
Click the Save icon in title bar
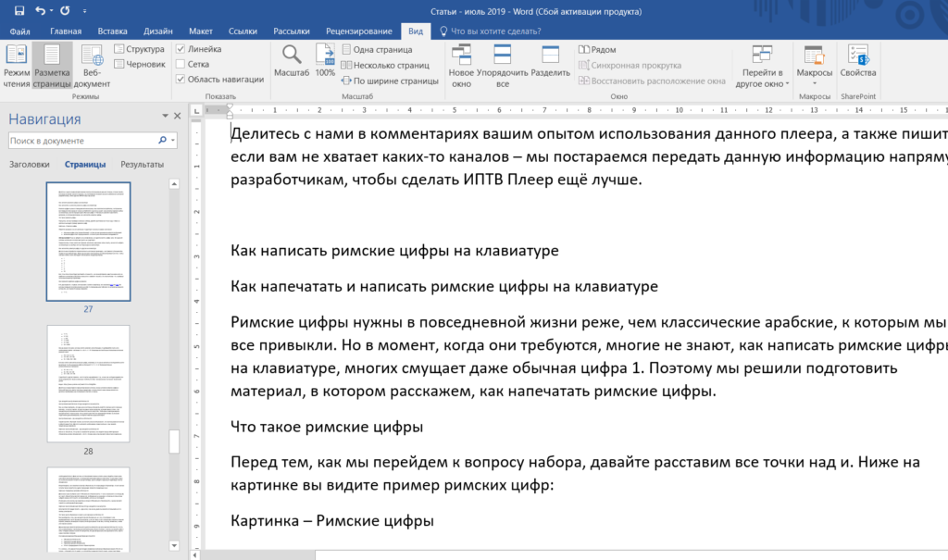tap(19, 11)
